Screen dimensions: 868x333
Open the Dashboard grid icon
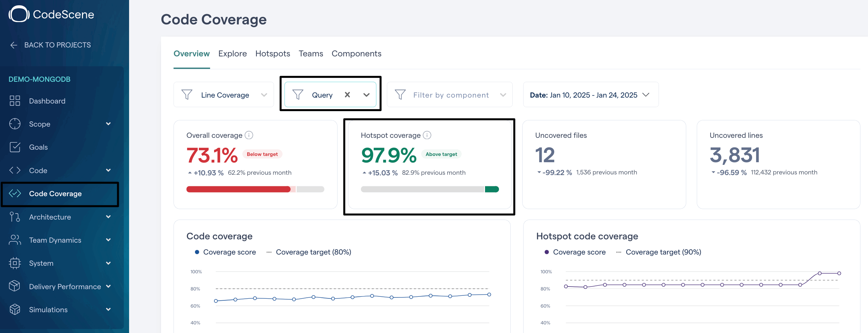(x=15, y=101)
